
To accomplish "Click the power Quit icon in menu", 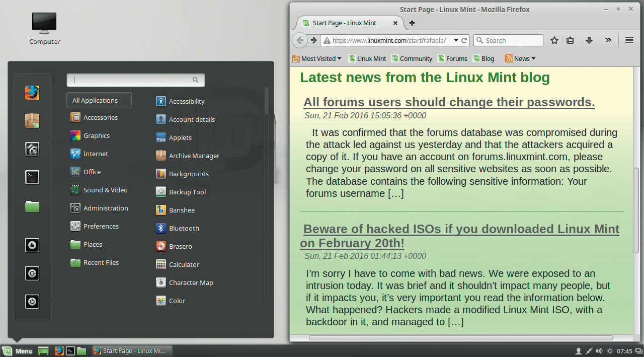I will [32, 302].
